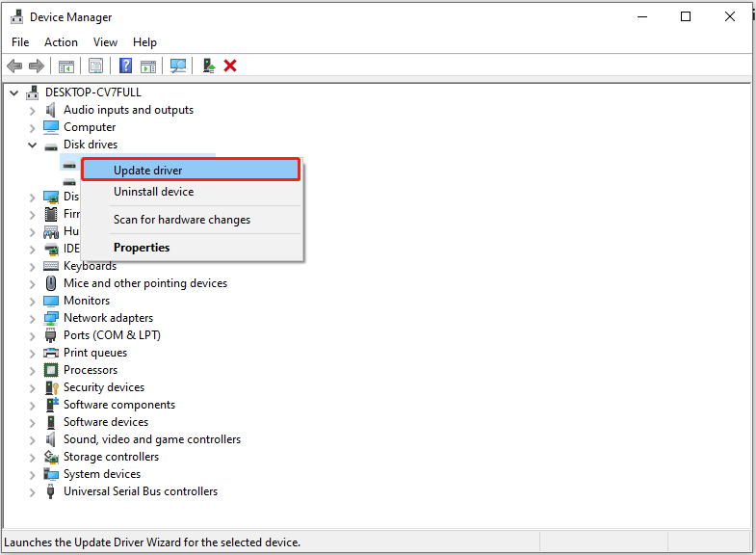The width and height of the screenshot is (756, 555).
Task: Click the Mice and other pointing devices icon
Action: pos(51,283)
